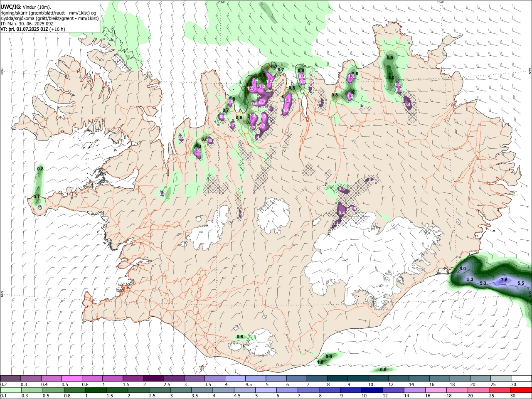The image size is (532, 399).
Task: Pick the 1 dark green swatch in the lower row
Action: point(96,390)
